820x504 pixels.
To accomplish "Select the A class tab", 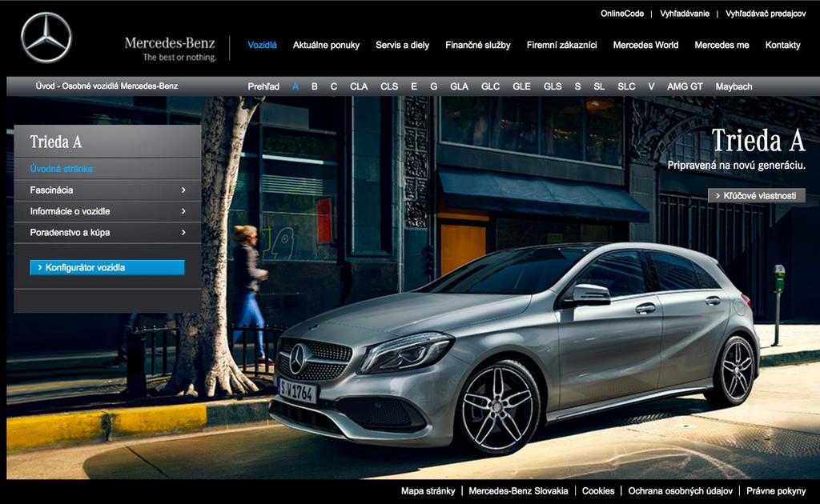I will (295, 86).
